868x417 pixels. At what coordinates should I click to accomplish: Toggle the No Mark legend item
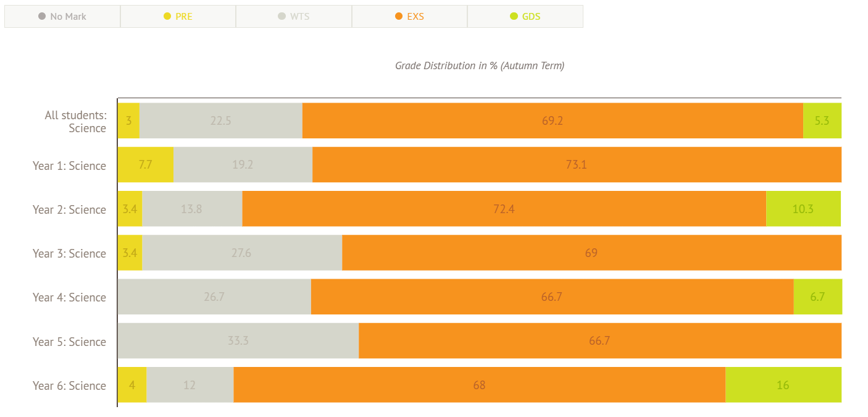point(62,17)
